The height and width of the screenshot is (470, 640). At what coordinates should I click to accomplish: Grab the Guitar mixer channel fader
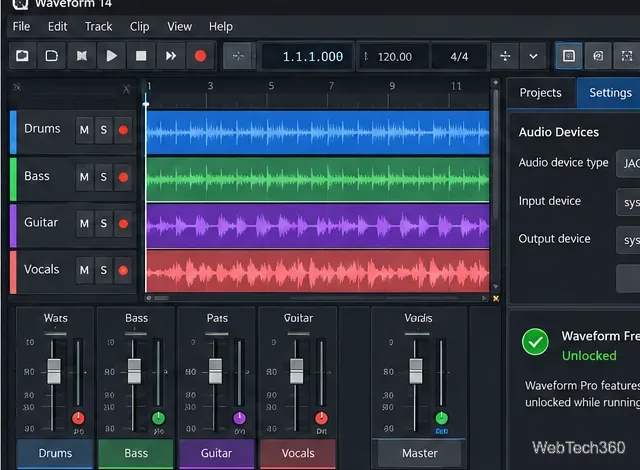click(215, 371)
